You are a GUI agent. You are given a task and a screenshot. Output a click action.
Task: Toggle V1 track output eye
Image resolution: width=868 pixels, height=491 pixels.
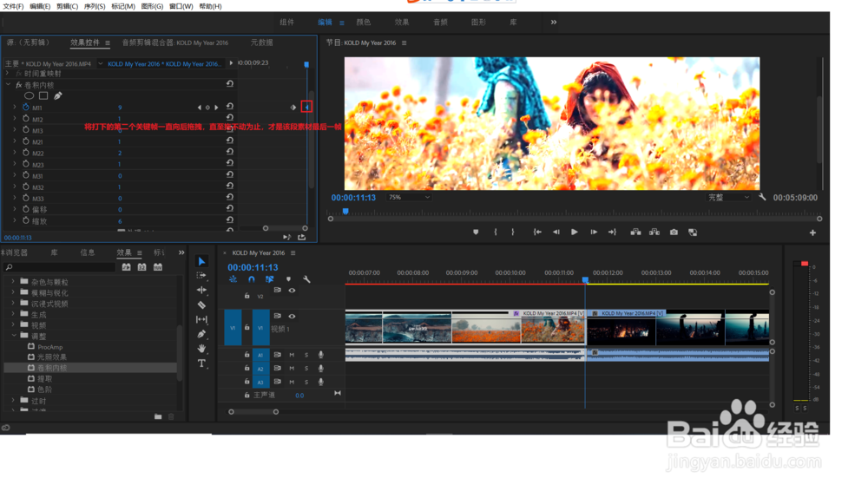292,316
